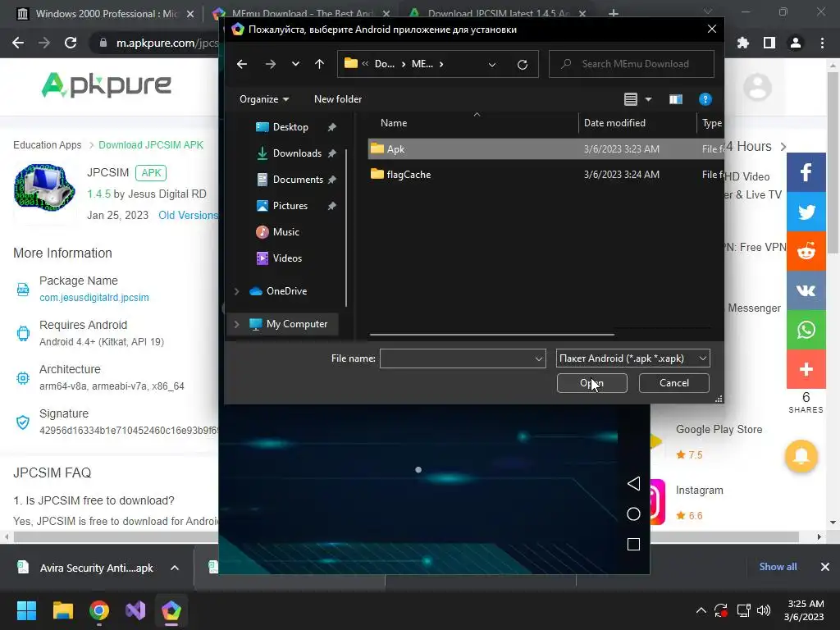Open Chrome extensions puzzle icon

tap(742, 43)
